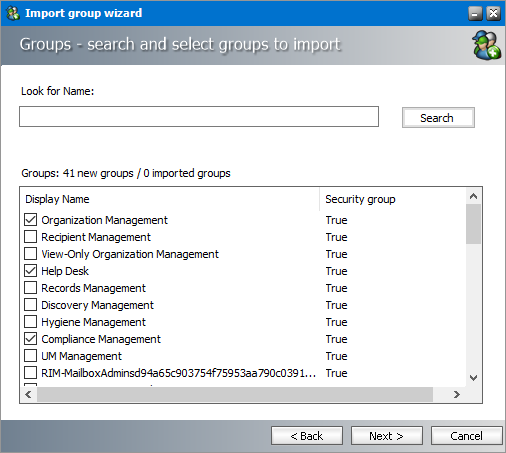Screen dimensions: 506x453
Task: Click the Search button
Action: pos(438,118)
